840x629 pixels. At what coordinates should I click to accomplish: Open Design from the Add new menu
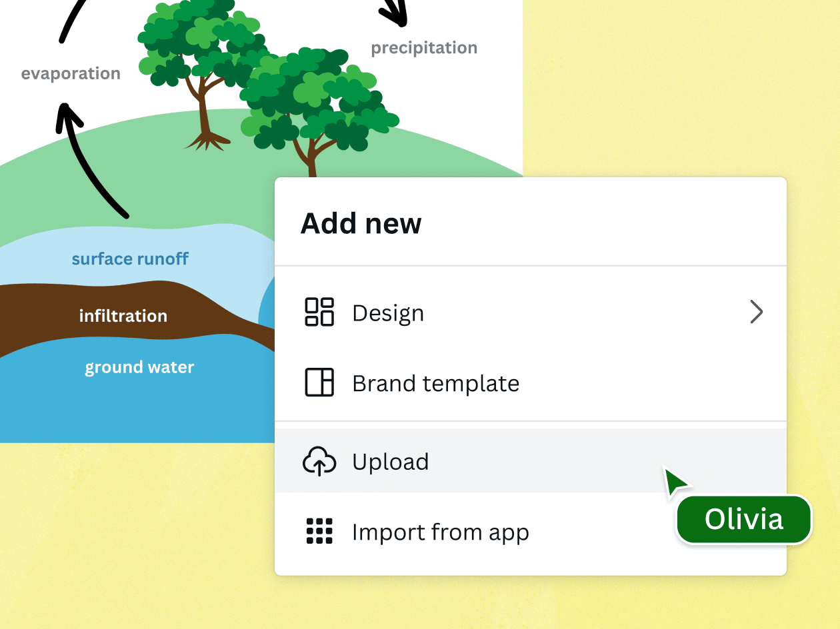click(x=388, y=313)
